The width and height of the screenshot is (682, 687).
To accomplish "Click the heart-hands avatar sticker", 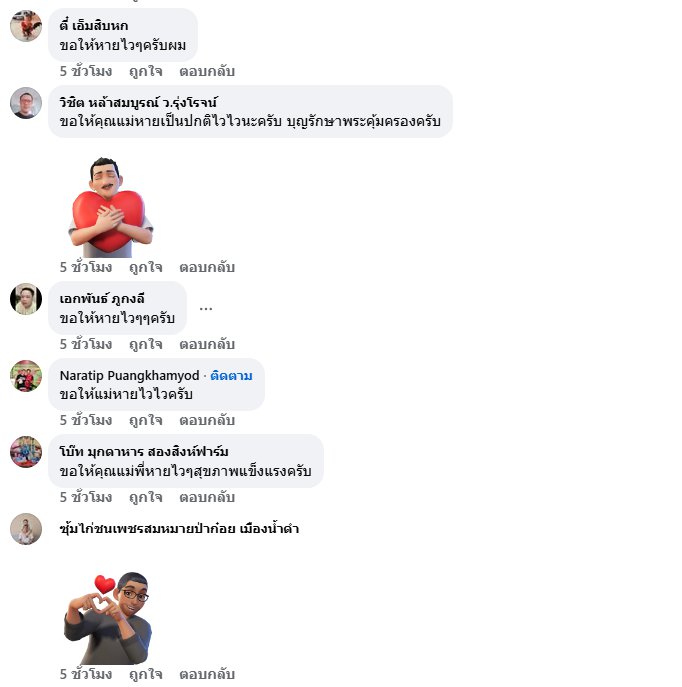I will coord(108,617).
